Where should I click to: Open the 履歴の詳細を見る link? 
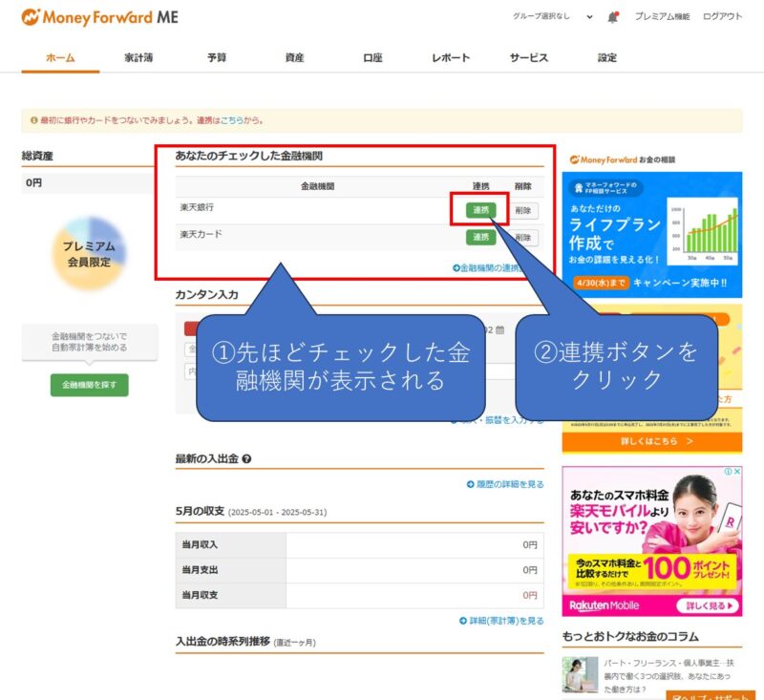point(505,484)
